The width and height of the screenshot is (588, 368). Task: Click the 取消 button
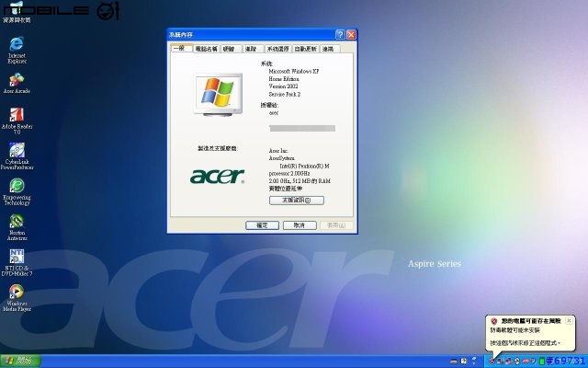click(x=300, y=225)
